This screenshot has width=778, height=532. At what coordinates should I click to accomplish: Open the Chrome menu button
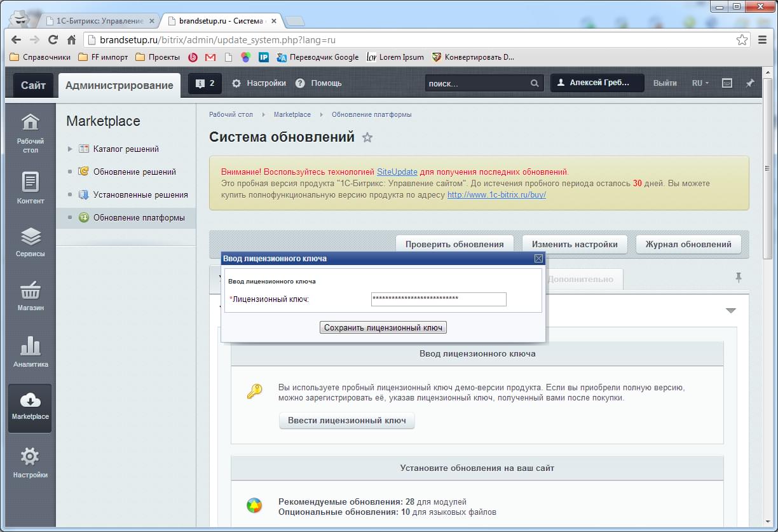[763, 39]
